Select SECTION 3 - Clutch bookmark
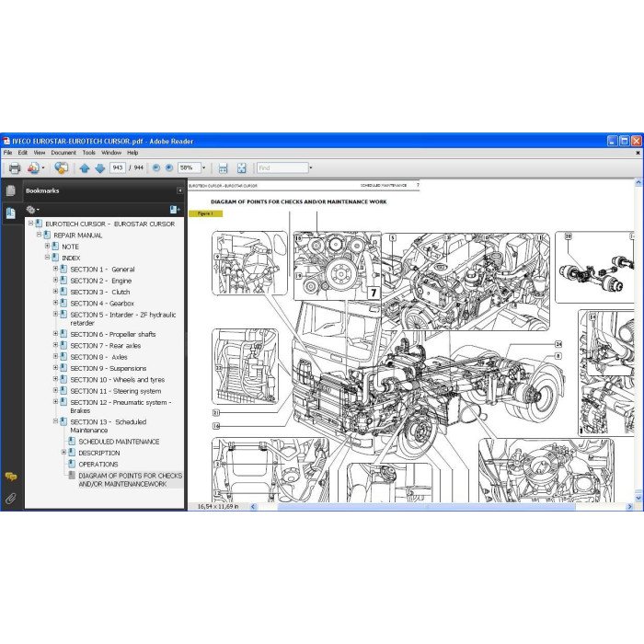Viewport: 644px width, 644px height. pyautogui.click(x=100, y=292)
